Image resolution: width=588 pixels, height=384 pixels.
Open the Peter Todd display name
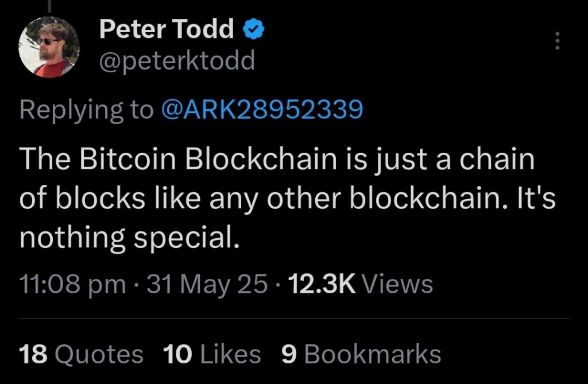(x=167, y=29)
